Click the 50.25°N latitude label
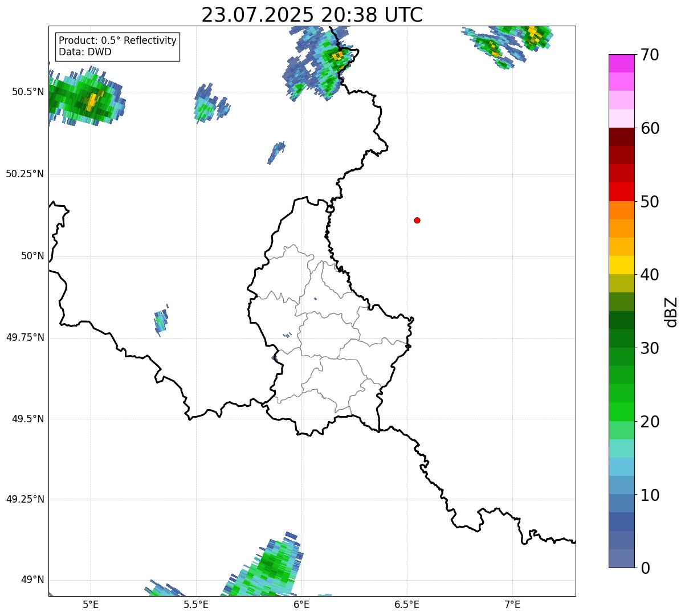The width and height of the screenshot is (685, 616). pos(25,174)
